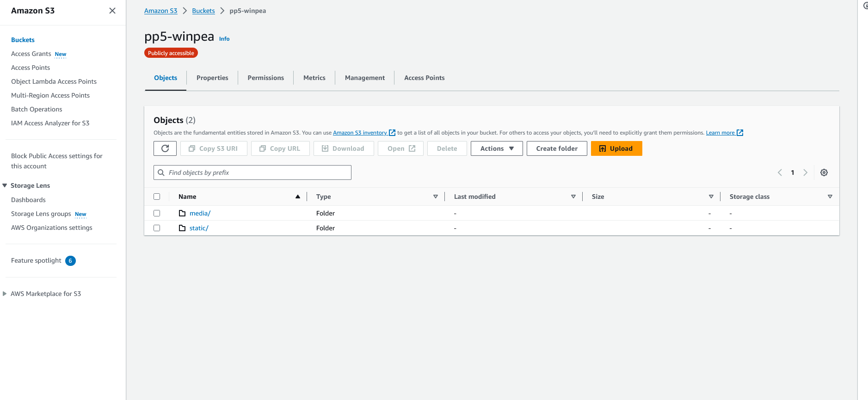Sort by the Size column arrow
Viewport: 868px width, 400px height.
(711, 197)
